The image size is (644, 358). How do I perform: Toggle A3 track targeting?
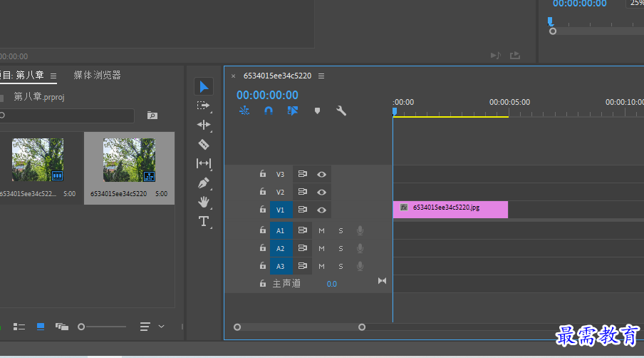[281, 266]
